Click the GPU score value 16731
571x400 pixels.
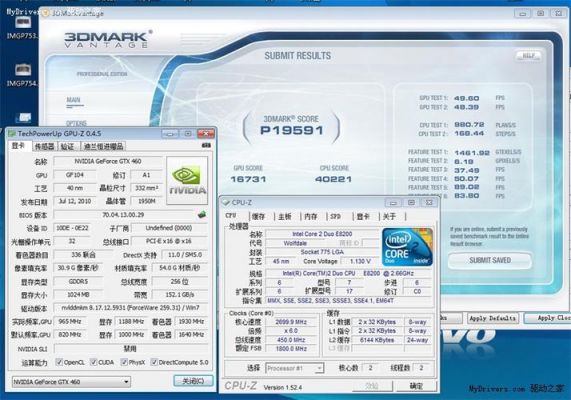(x=248, y=179)
